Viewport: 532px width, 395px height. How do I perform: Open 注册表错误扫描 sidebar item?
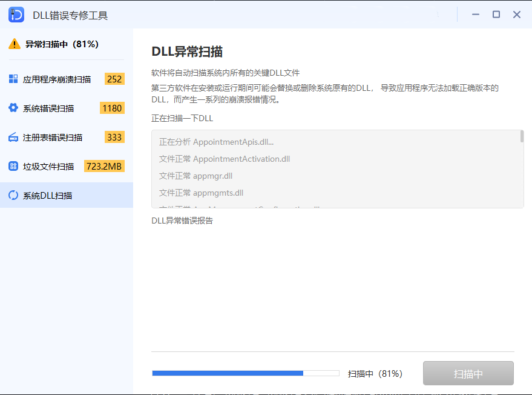point(67,137)
